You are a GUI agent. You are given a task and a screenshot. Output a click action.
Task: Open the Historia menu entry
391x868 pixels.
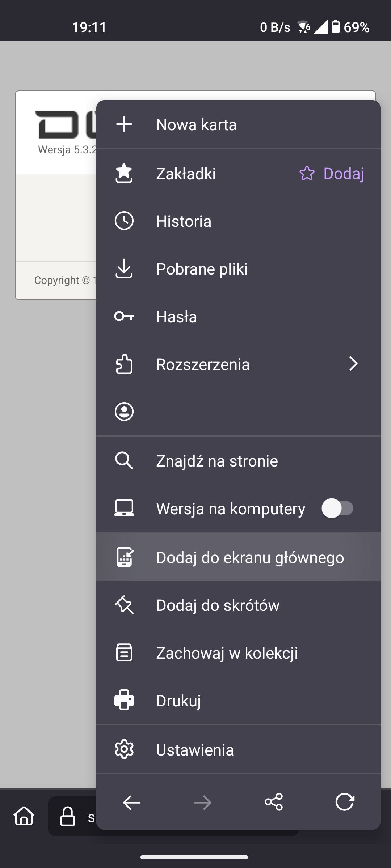184,221
